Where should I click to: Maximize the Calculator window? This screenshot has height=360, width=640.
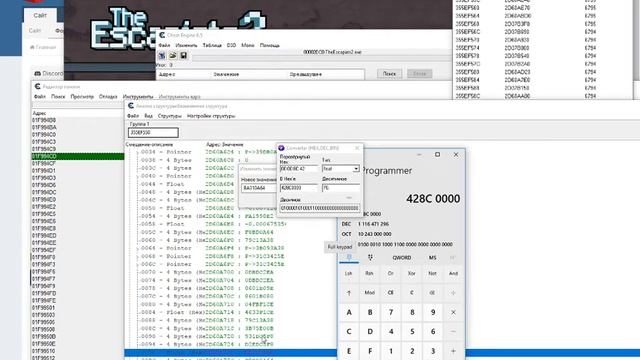pos(438,155)
